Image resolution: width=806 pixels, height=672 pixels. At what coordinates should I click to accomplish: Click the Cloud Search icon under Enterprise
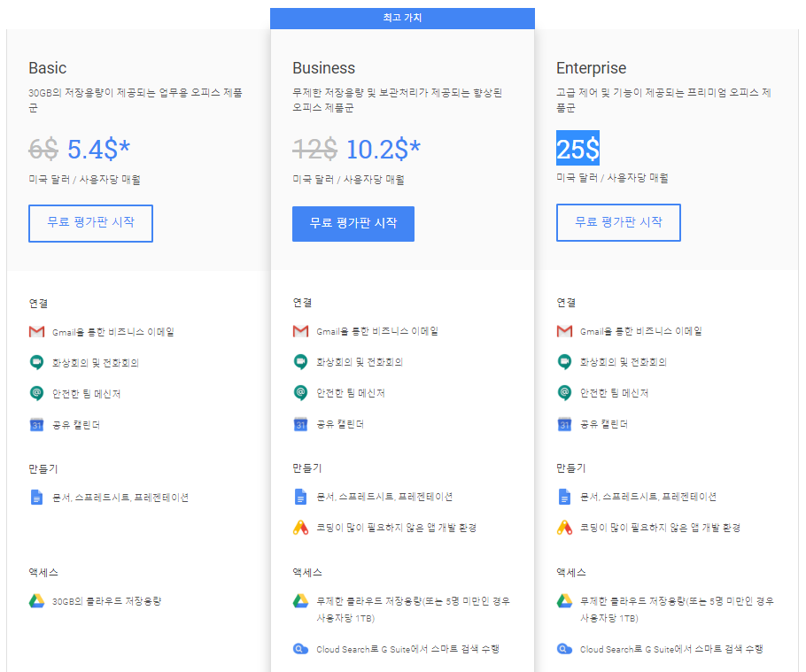564,649
